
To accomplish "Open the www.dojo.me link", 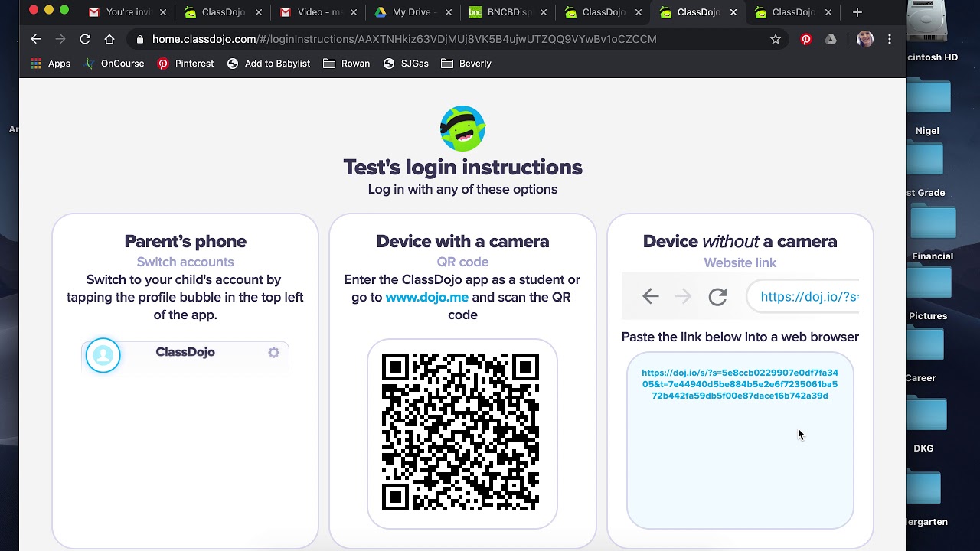I will (426, 297).
